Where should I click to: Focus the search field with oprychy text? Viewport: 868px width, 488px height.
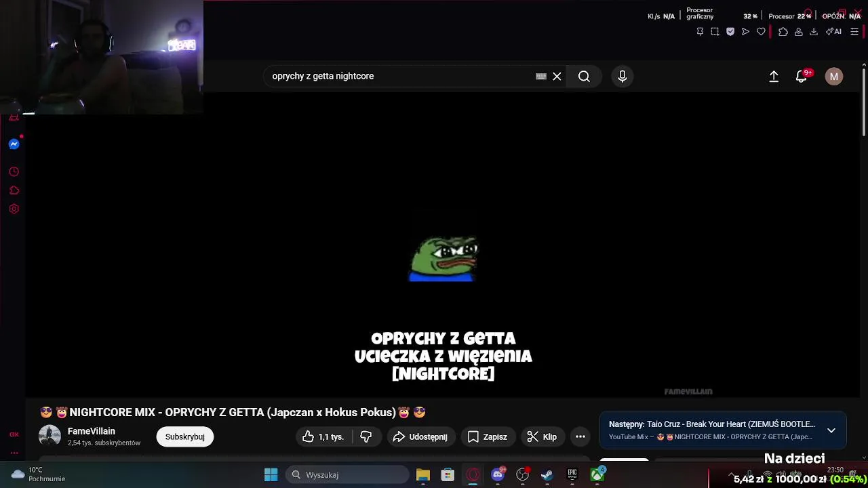coord(400,77)
